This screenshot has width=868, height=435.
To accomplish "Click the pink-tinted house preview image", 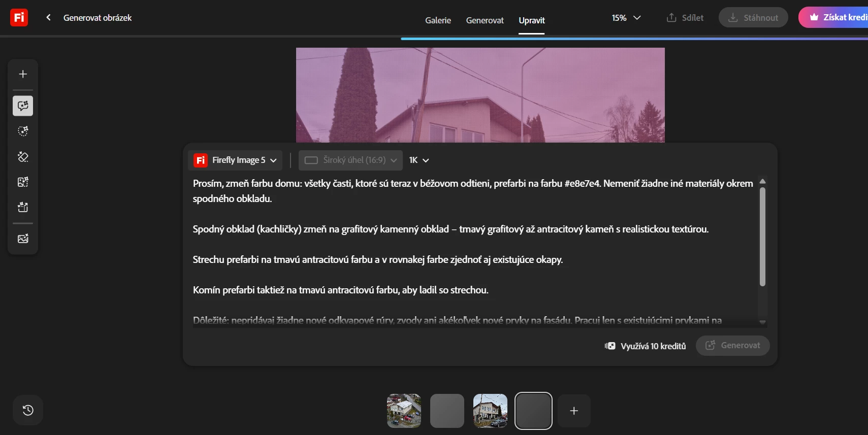I will pos(480,95).
